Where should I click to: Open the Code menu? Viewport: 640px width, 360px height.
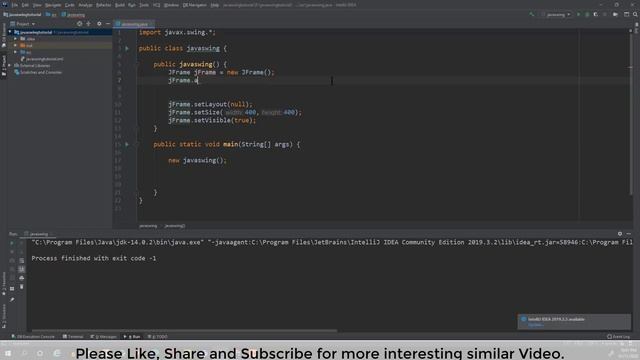(x=70, y=5)
